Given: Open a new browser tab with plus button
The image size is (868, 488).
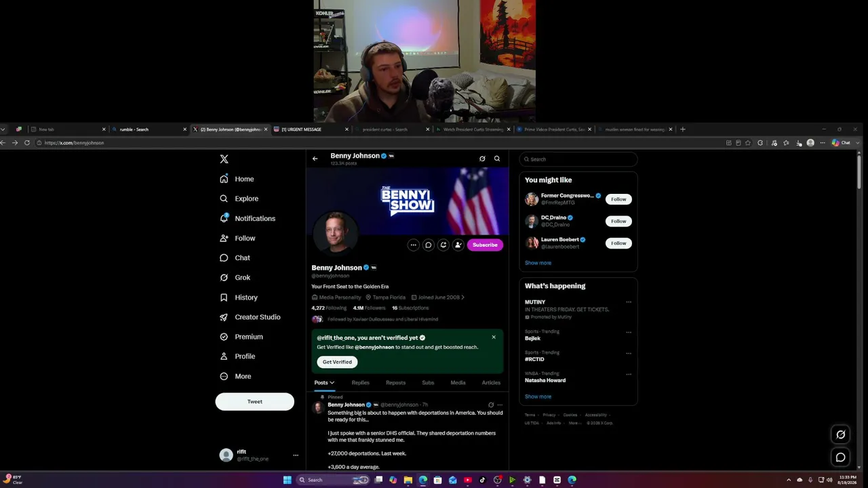Looking at the screenshot, I should click(x=683, y=129).
